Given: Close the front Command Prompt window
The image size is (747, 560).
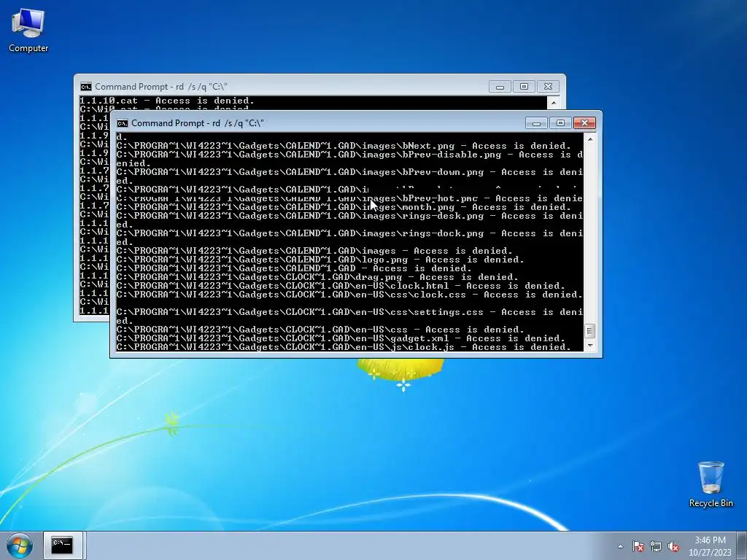Looking at the screenshot, I should point(584,123).
